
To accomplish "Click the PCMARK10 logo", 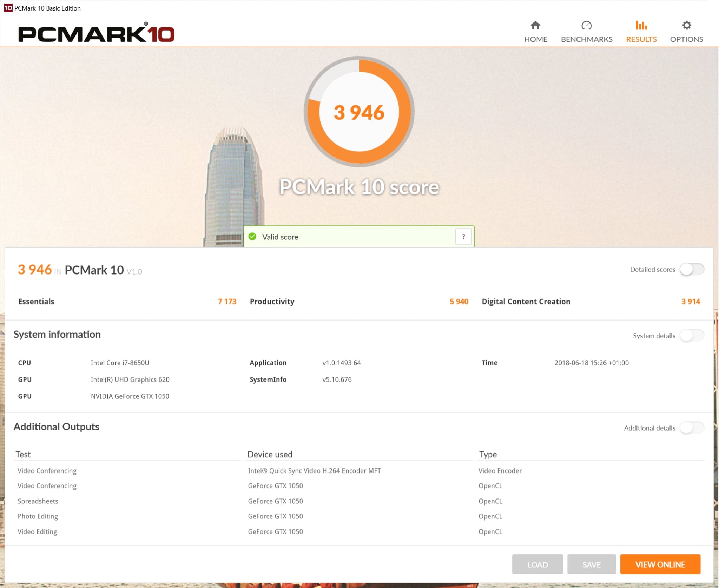I will point(96,33).
